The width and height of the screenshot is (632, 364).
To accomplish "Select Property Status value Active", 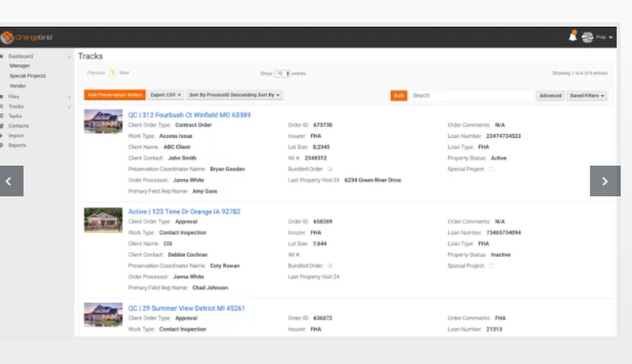I will point(499,159).
